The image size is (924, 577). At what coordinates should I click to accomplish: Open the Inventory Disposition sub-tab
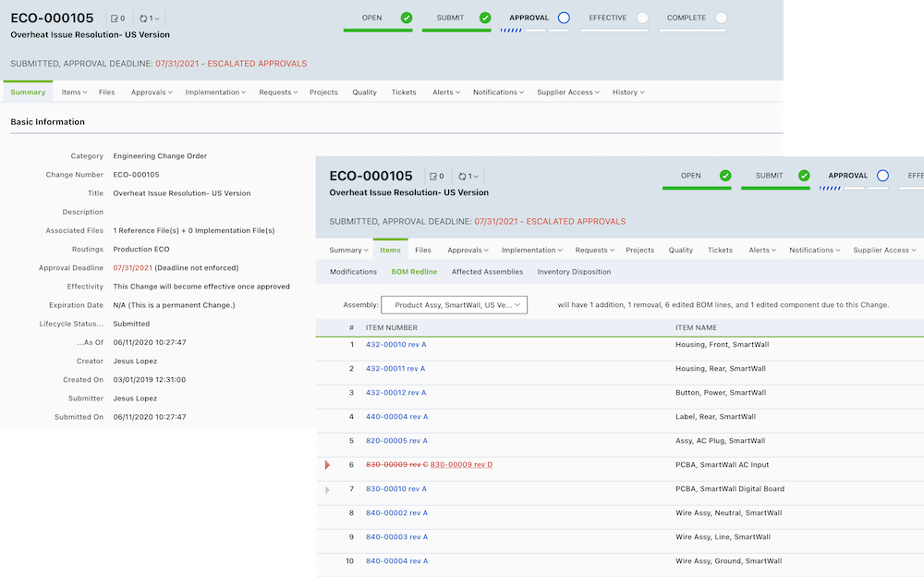(x=574, y=272)
